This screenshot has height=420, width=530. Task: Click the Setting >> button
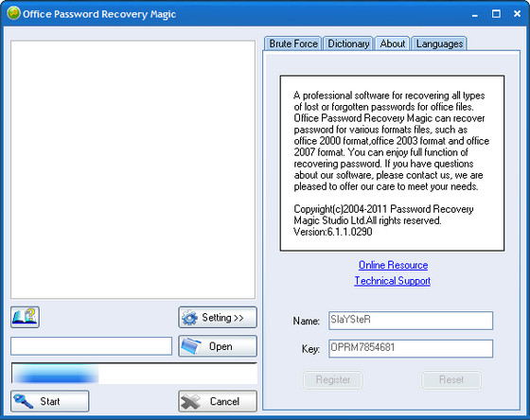218,317
